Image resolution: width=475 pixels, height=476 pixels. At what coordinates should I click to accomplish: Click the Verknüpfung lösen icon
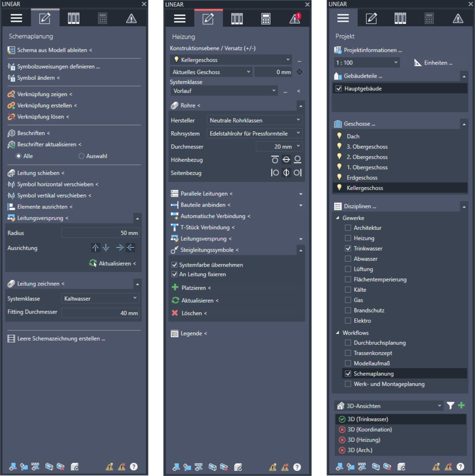point(12,117)
